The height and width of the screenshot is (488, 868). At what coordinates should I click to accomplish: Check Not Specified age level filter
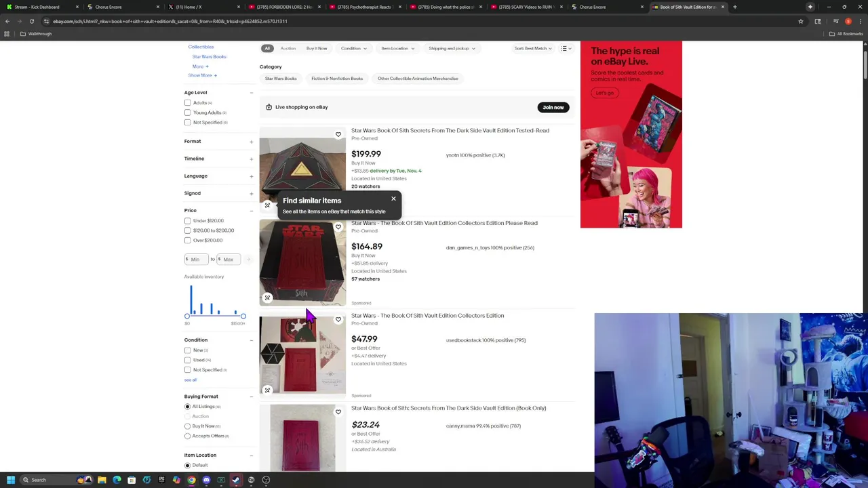tap(188, 123)
